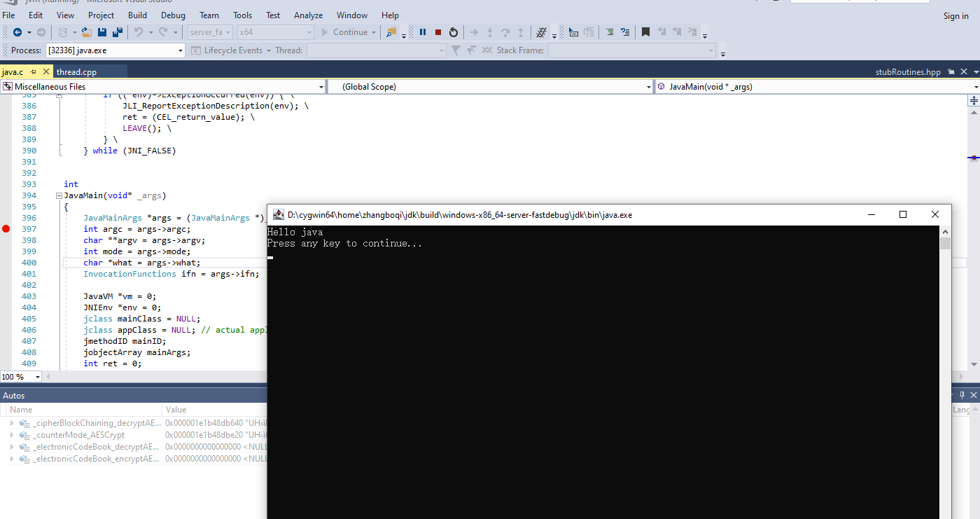Expand the _electronicCodeBook_encryptAE row
Viewport: 980px width, 519px height.
[x=11, y=459]
